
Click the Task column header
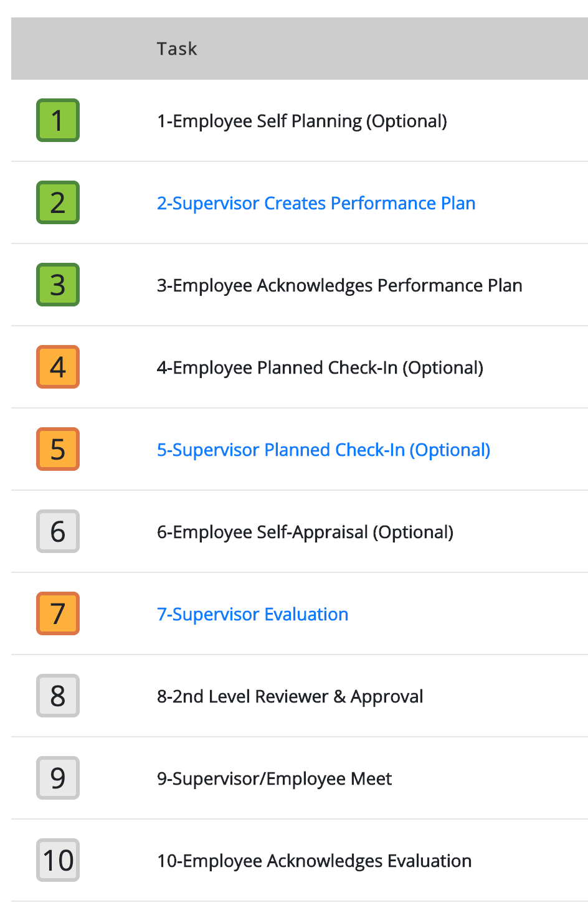[x=177, y=49]
